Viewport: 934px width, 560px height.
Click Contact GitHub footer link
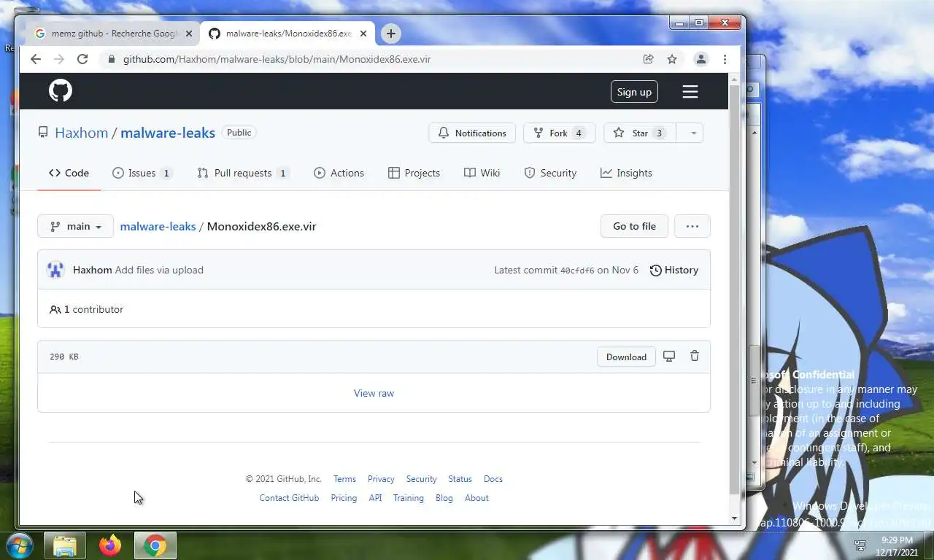[289, 498]
